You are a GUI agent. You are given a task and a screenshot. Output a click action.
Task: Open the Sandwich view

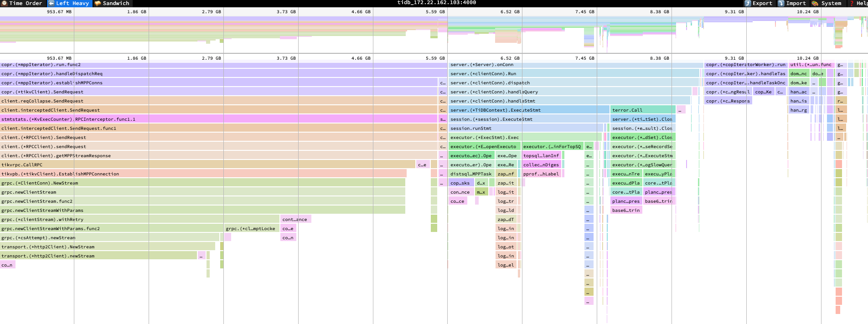point(112,3)
